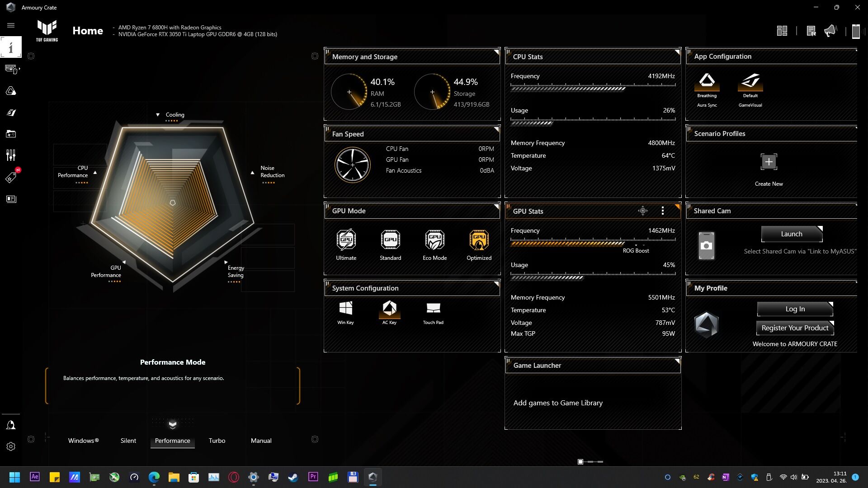Collapse the Game Launcher panel corner
This screenshot has height=488, width=868.
[677, 361]
